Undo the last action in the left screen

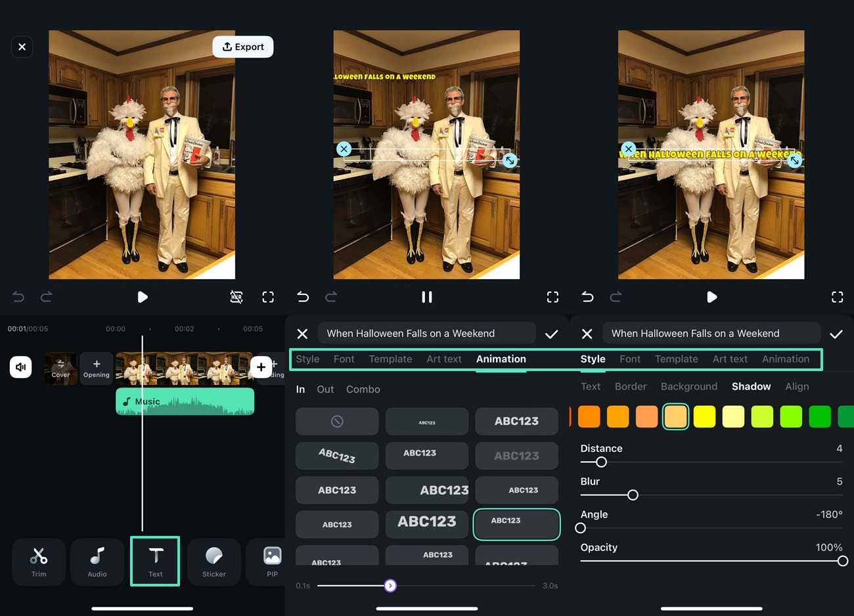(18, 297)
